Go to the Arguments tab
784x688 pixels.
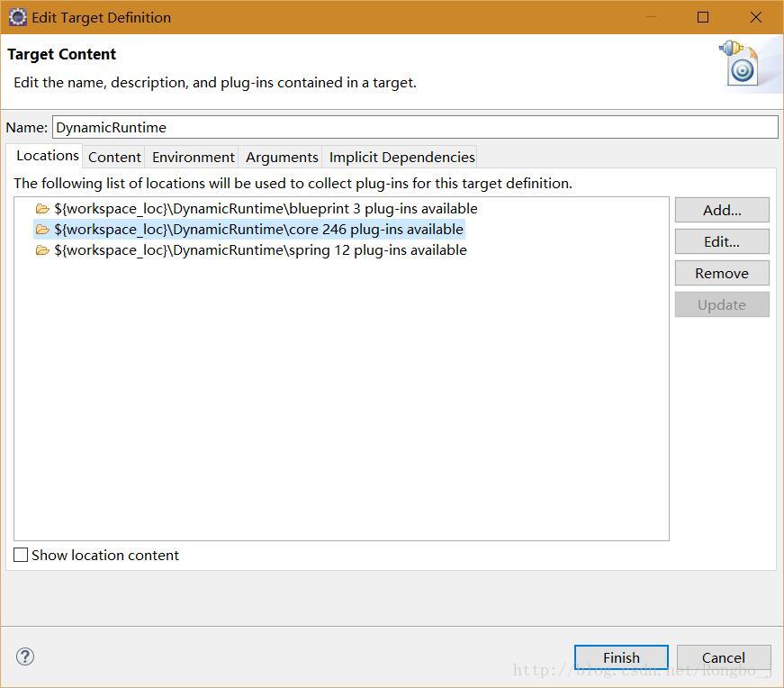[x=282, y=157]
